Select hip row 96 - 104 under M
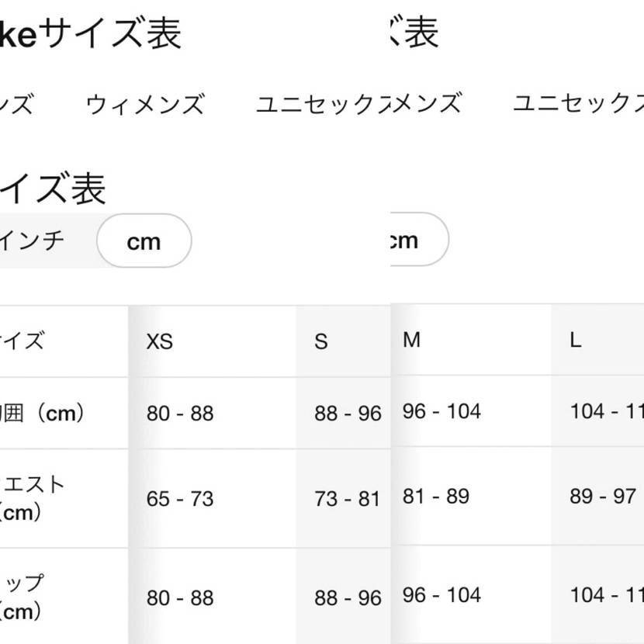 (441, 595)
